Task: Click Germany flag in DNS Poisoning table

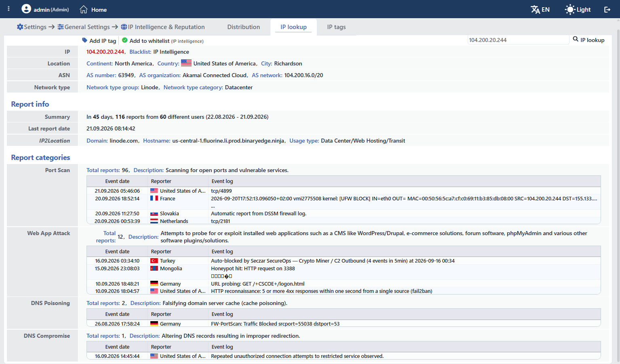Action: click(x=154, y=324)
